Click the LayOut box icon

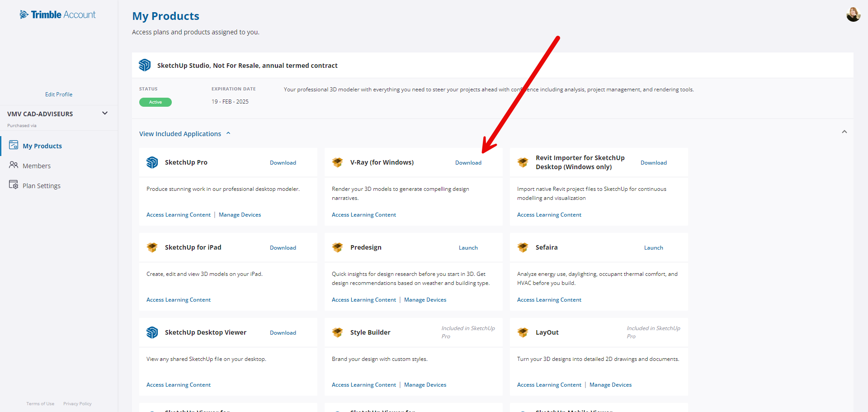(523, 332)
